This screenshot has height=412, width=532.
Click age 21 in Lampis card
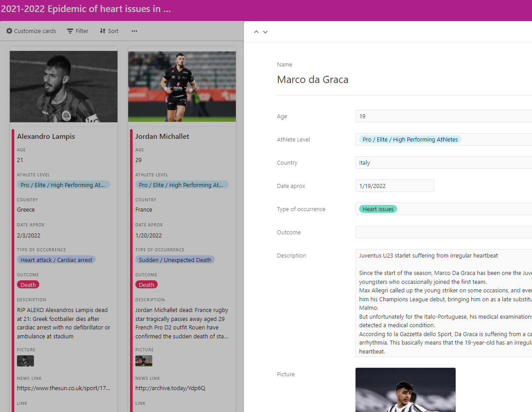click(x=20, y=160)
